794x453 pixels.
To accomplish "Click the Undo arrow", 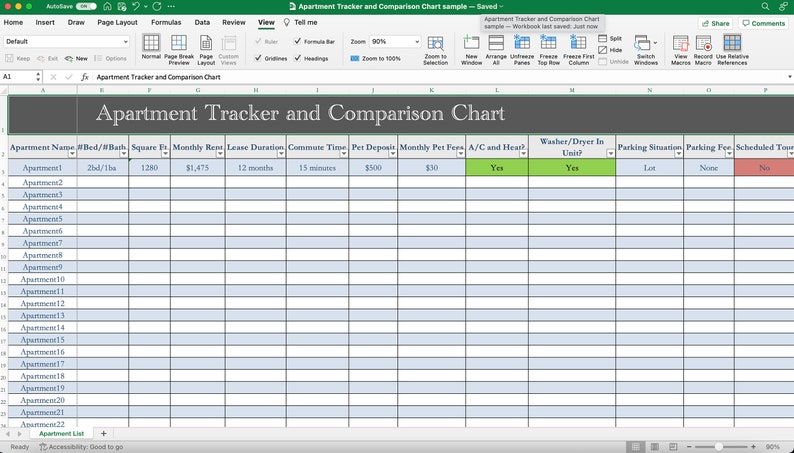I will coord(136,7).
